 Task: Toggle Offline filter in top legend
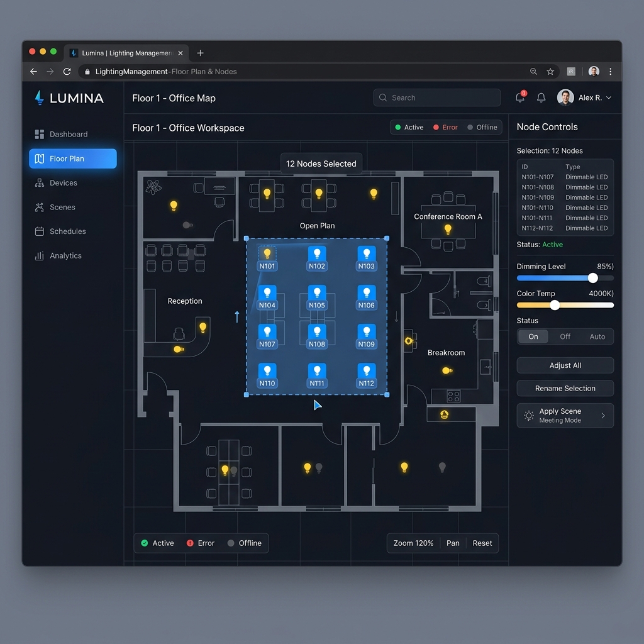[482, 127]
